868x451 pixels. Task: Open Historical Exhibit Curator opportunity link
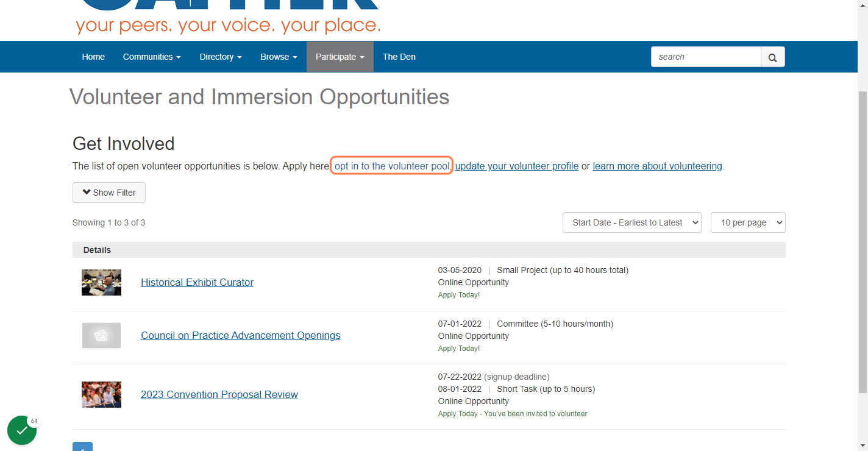[x=197, y=282]
